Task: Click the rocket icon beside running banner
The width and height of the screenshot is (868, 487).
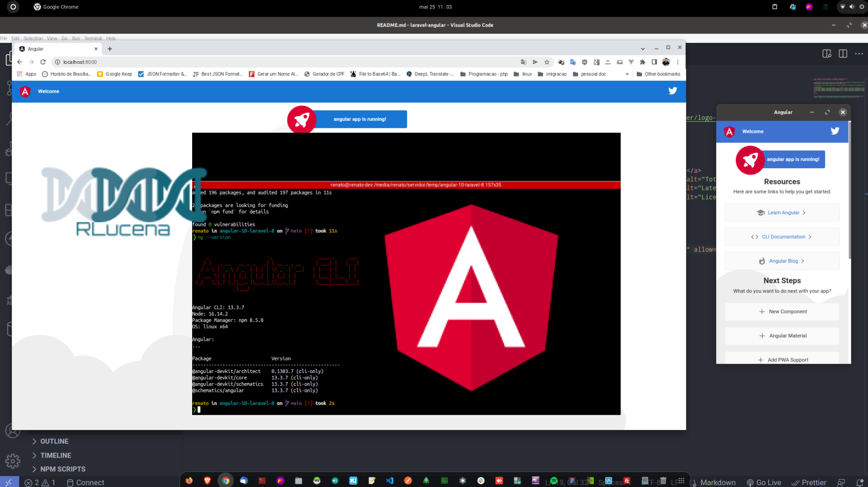Action: [302, 119]
